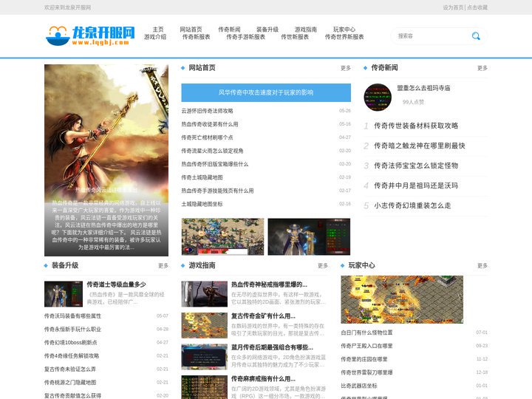Click 更多 beside 网站首页 section

click(x=346, y=68)
